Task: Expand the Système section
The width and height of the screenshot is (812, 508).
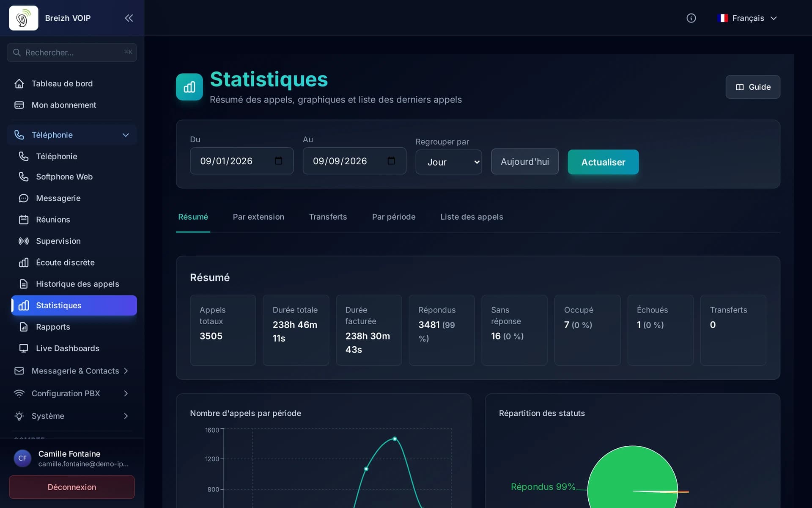Action: 126,416
